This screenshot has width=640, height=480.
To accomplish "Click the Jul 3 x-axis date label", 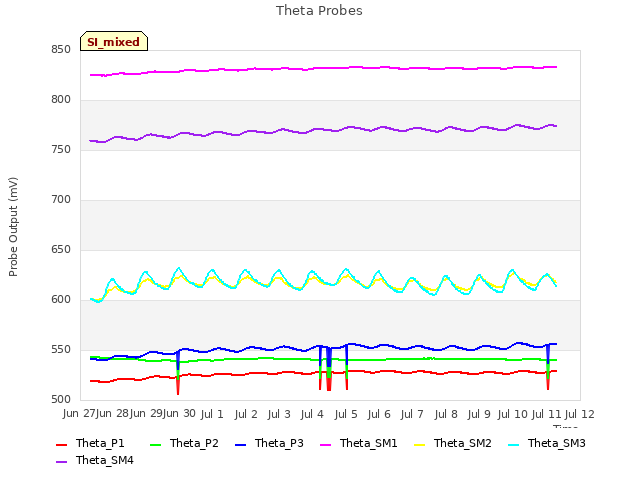I will 279,415.
